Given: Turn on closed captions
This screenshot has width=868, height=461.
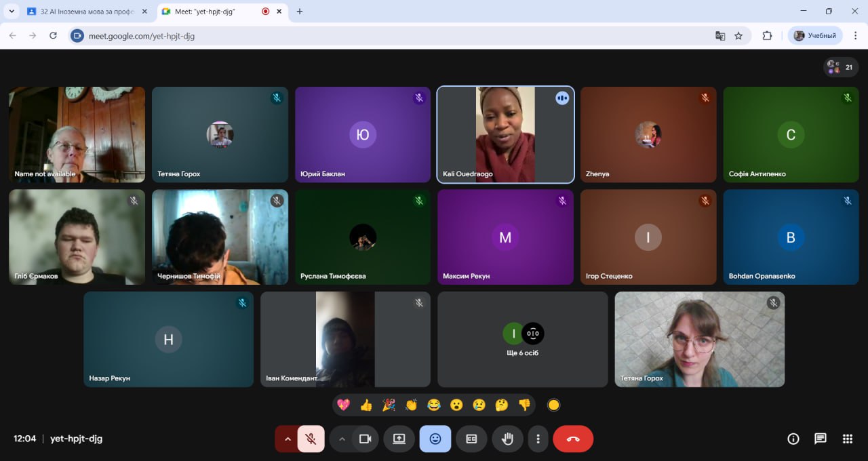Looking at the screenshot, I should 471,439.
